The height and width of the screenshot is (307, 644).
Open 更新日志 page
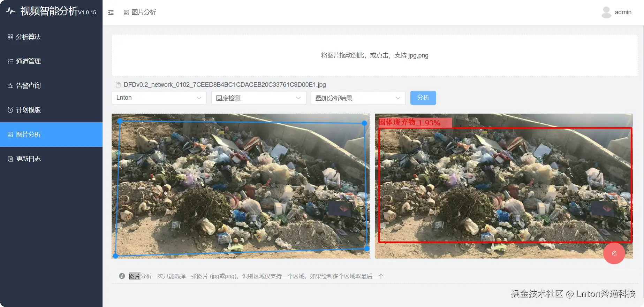(51, 159)
